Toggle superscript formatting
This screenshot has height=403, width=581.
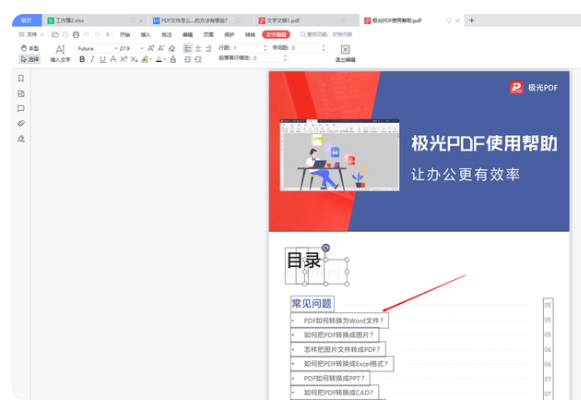(123, 59)
